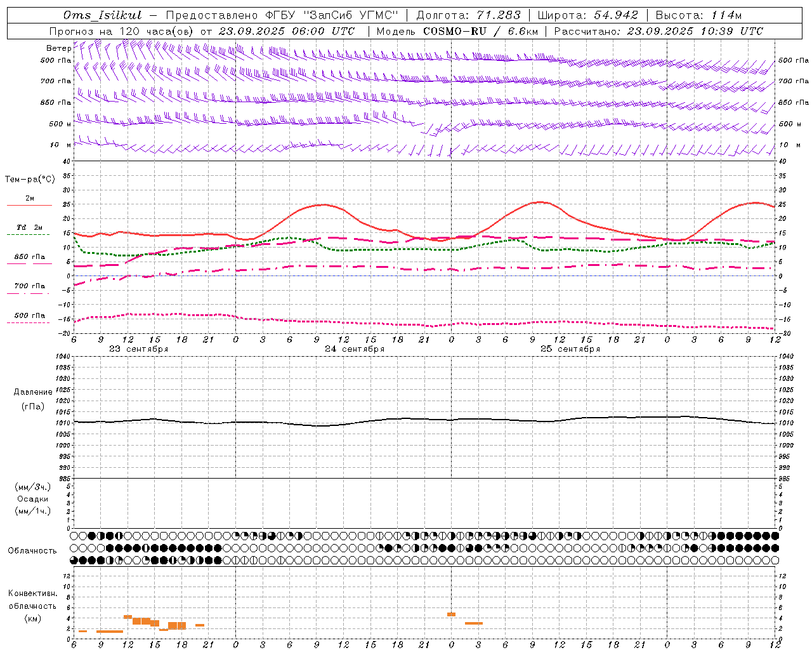Click the '2м' legend entry above the red line

30,198
